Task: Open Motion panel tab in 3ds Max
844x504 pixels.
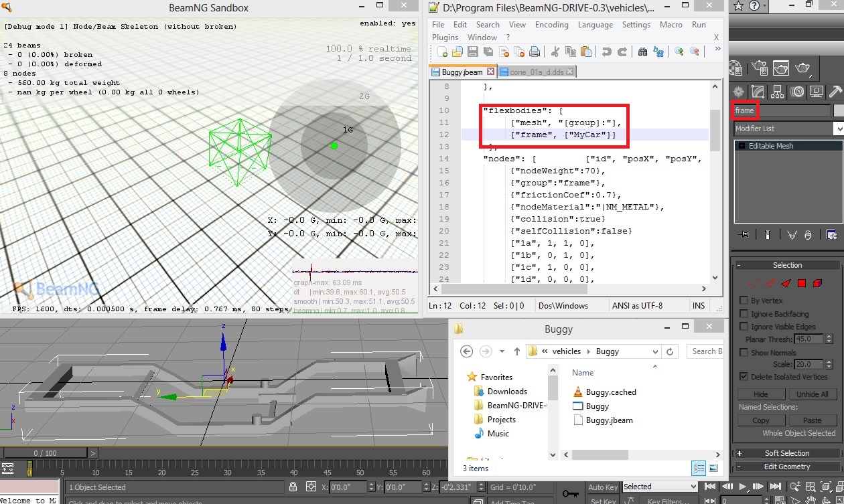Action: pyautogui.click(x=796, y=92)
